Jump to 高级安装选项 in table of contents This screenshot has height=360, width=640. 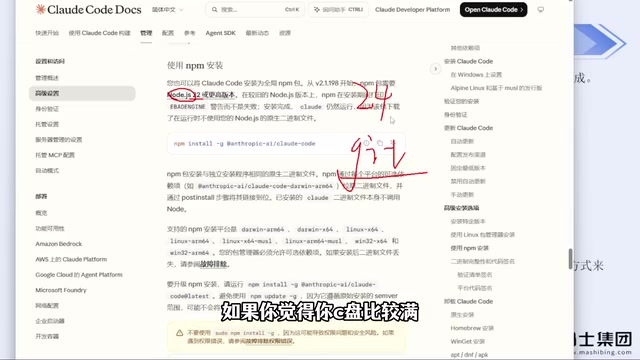[461, 208]
